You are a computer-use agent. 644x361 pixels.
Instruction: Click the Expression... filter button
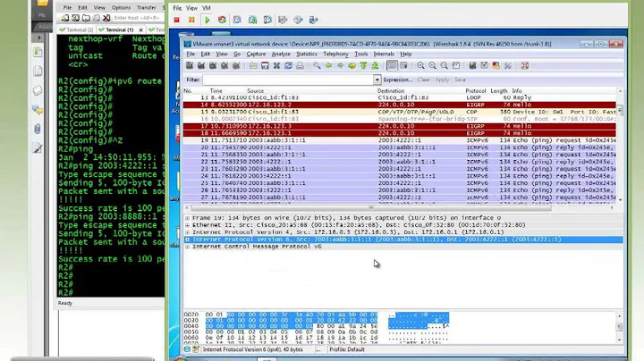[397, 80]
